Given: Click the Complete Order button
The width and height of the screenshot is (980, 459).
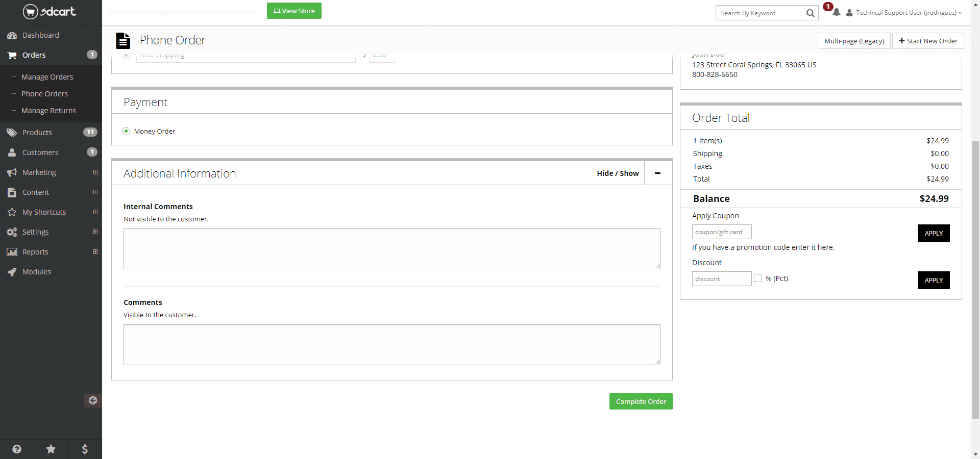Looking at the screenshot, I should (x=641, y=401).
